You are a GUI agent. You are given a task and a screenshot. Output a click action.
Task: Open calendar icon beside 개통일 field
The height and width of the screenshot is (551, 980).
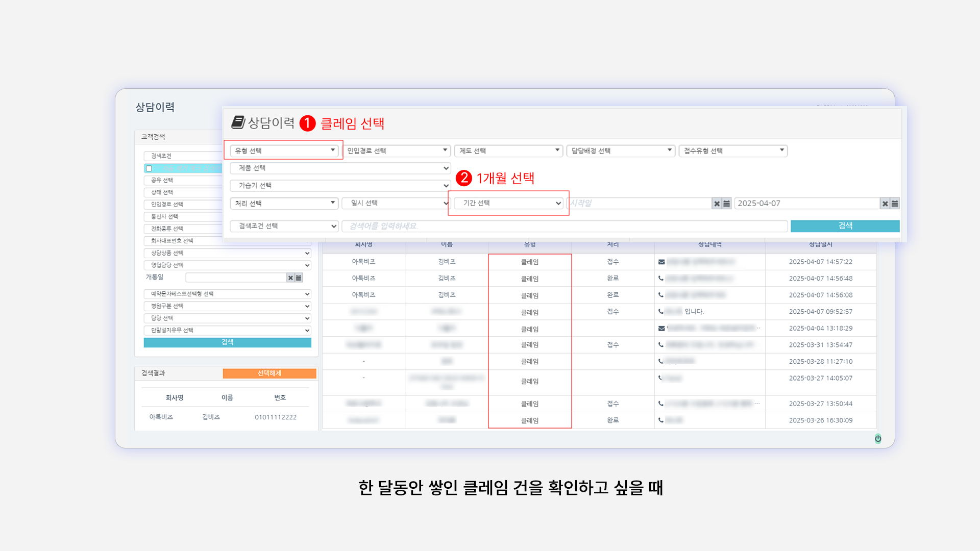(x=299, y=278)
